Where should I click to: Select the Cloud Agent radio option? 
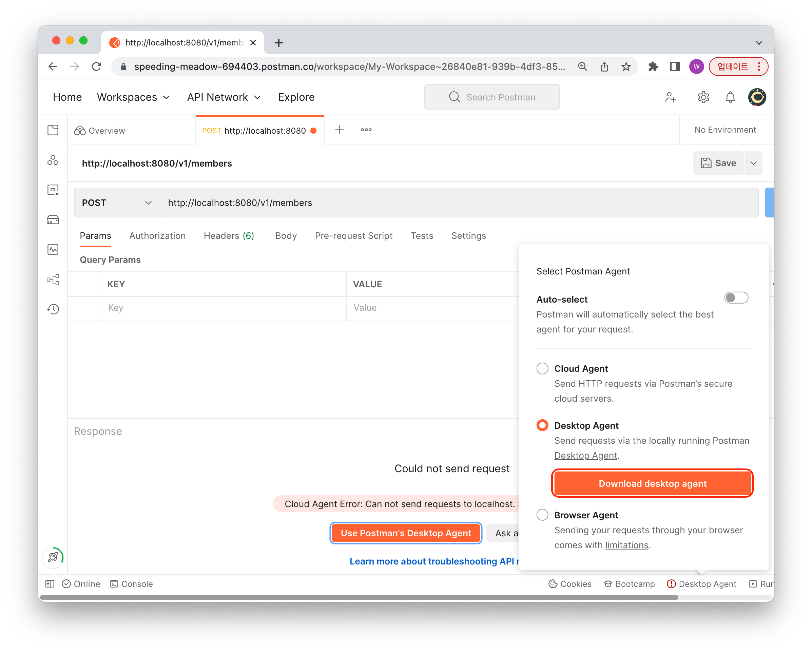tap(542, 368)
